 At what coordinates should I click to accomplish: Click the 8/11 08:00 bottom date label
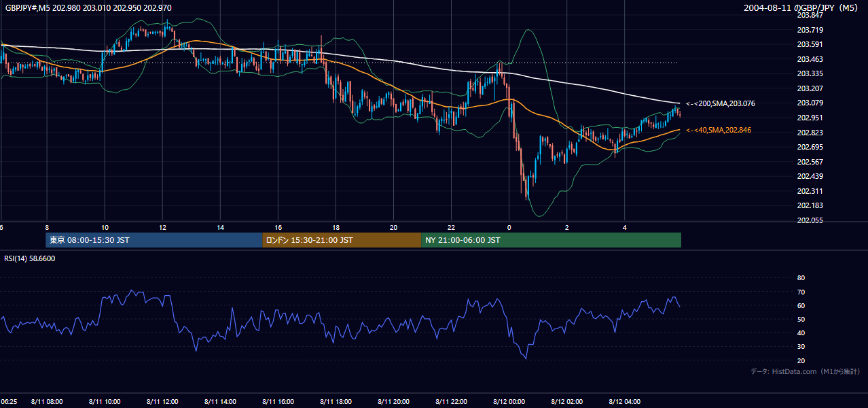(47, 402)
